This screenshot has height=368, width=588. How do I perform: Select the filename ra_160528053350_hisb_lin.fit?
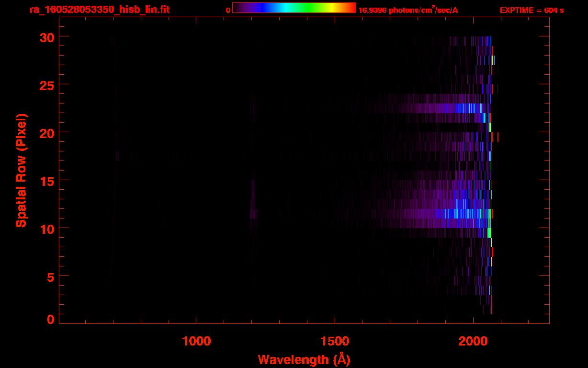tap(99, 10)
